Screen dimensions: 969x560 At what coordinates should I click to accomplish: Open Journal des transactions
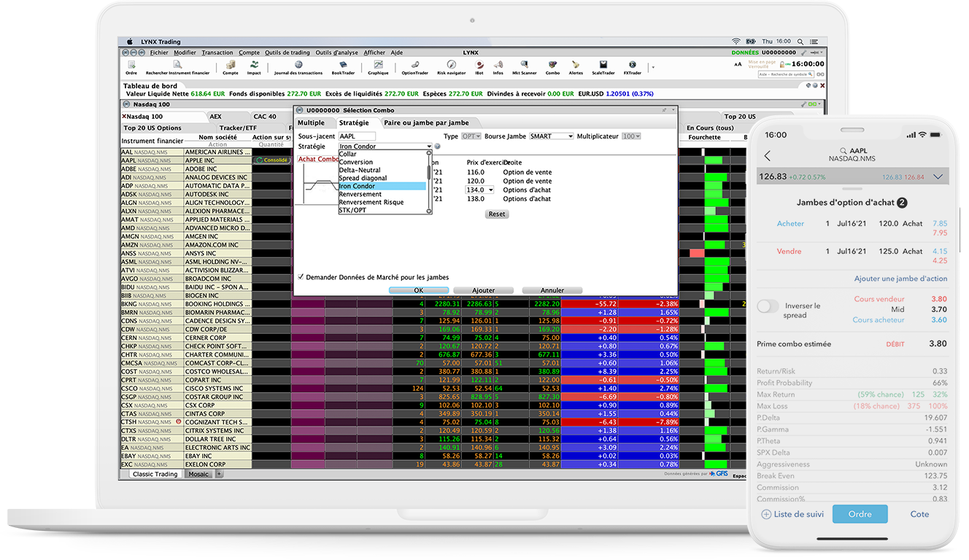[x=298, y=67]
